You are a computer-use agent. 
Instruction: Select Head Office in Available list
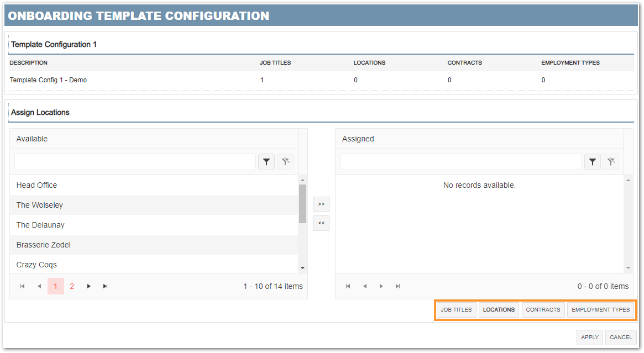click(37, 185)
